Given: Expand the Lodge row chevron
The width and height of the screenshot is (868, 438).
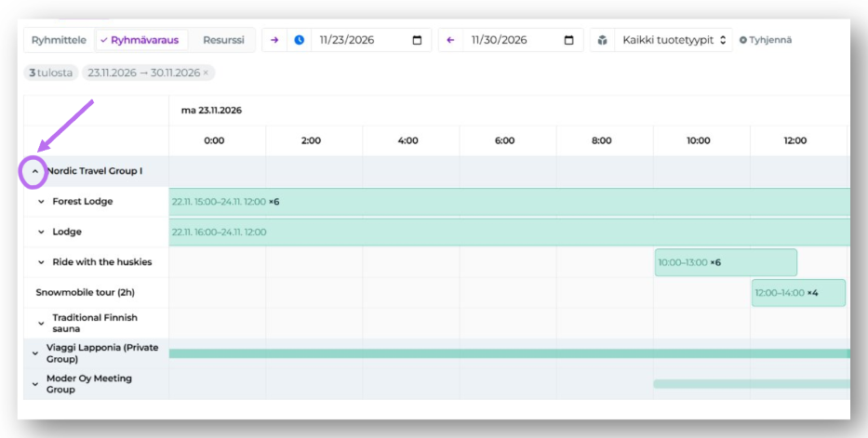Looking at the screenshot, I should [41, 232].
